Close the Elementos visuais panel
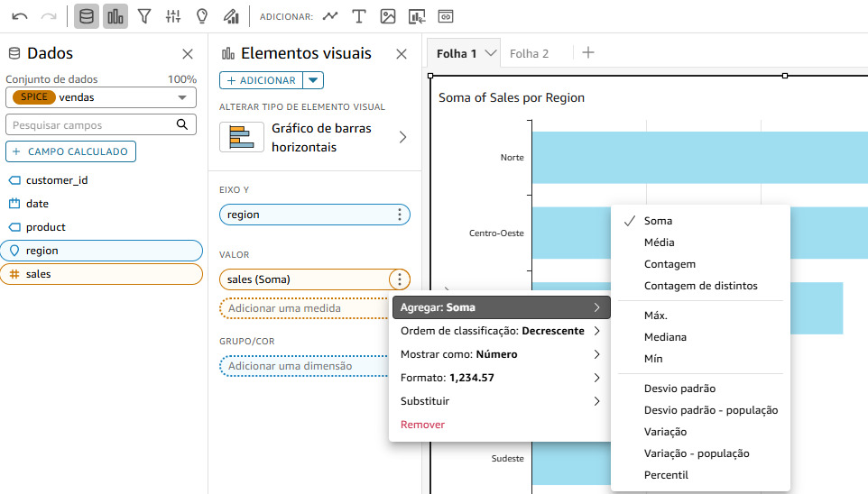Image resolution: width=868 pixels, height=494 pixels. (x=402, y=54)
